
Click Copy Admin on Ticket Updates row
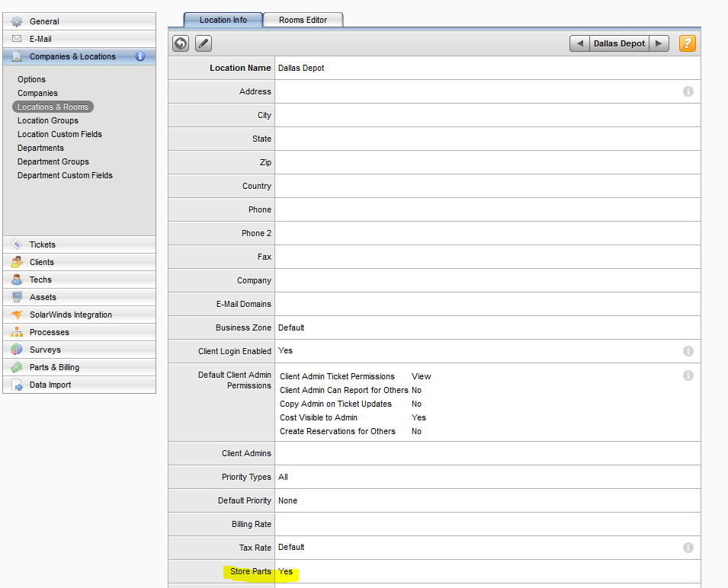point(351,404)
